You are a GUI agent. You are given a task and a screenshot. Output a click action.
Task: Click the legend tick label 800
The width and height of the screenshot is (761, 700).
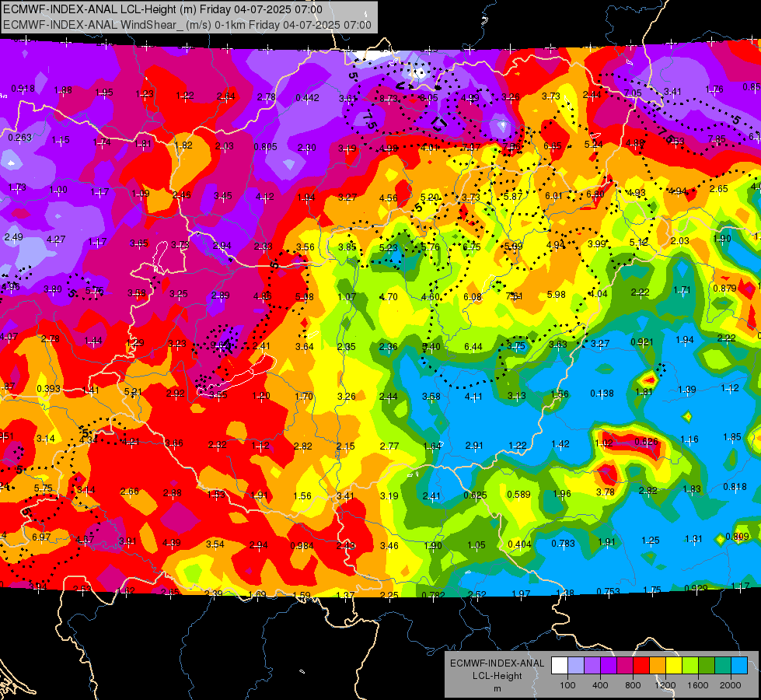pos(633,685)
